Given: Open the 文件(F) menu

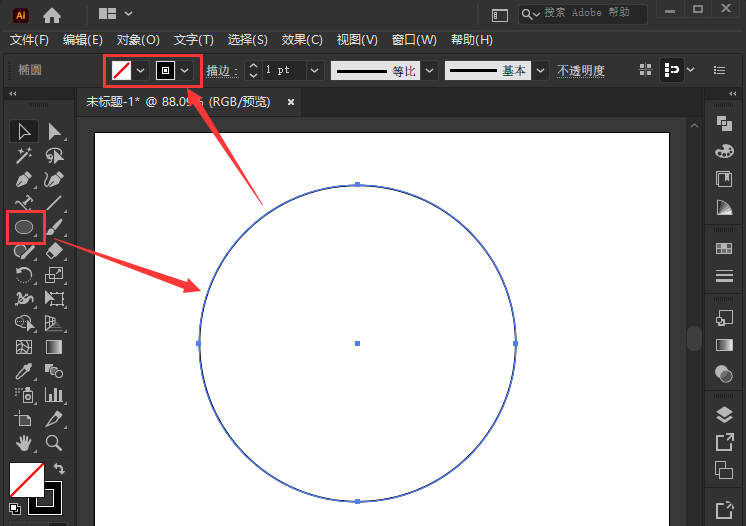Looking at the screenshot, I should [x=29, y=40].
